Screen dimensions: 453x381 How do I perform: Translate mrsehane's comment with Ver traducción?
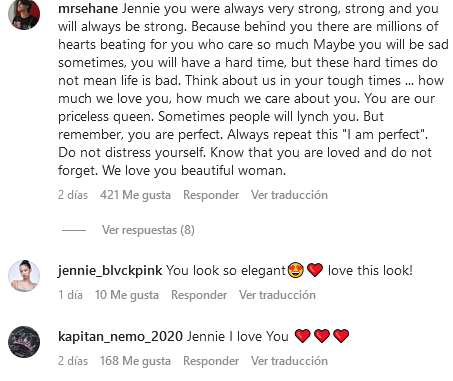(x=289, y=195)
